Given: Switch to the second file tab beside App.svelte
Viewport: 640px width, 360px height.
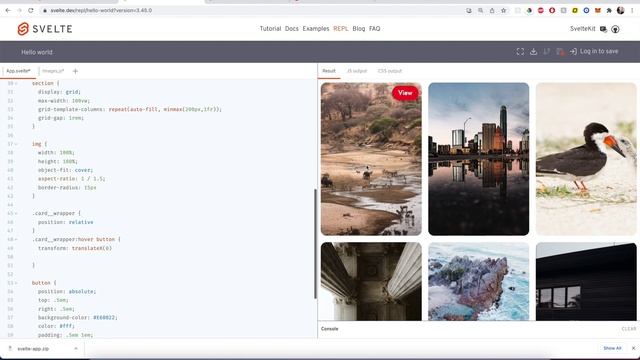Looking at the screenshot, I should click(x=53, y=71).
